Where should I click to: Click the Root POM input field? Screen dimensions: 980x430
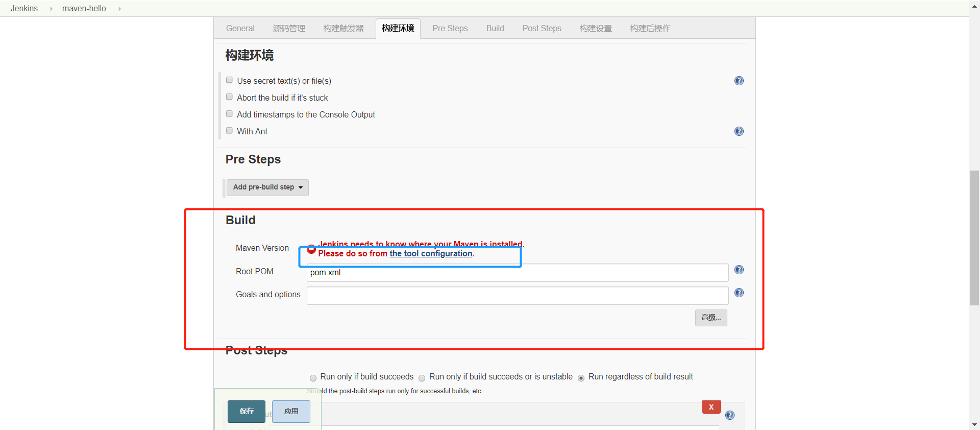pos(518,273)
